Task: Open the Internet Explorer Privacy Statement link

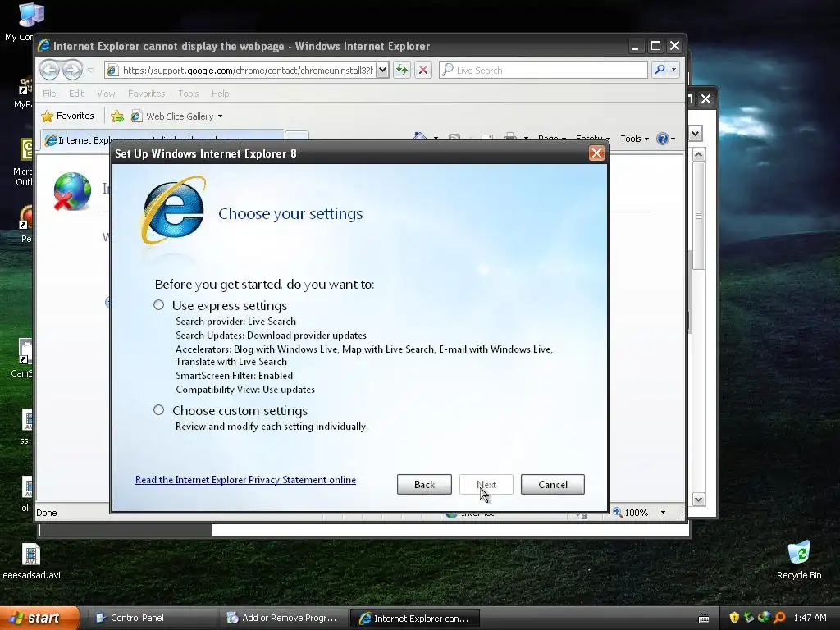Action: pos(245,479)
